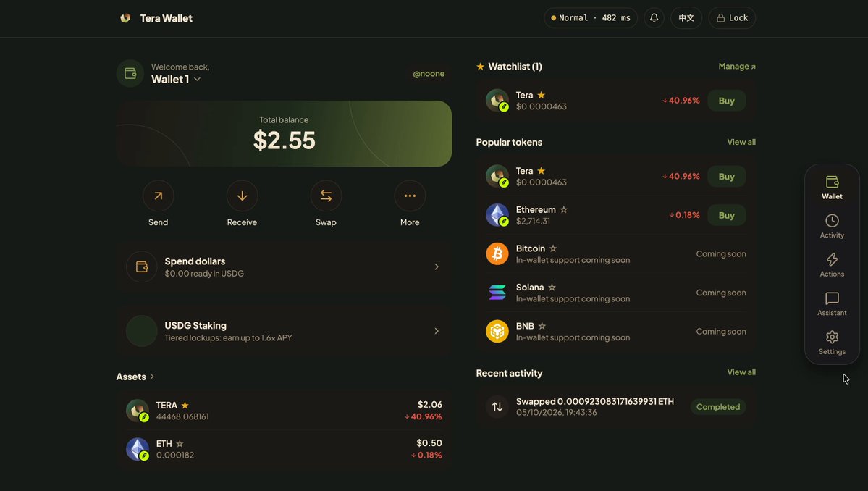Open Settings in the side dock
868x491 pixels.
pyautogui.click(x=832, y=343)
